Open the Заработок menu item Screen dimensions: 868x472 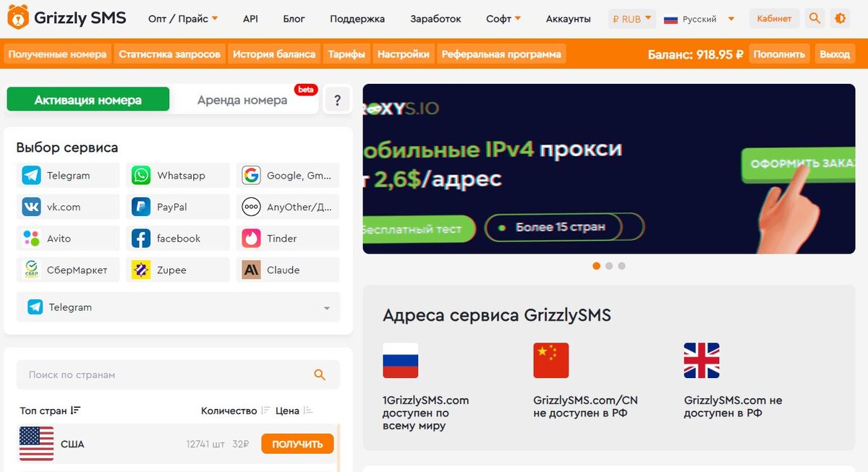click(435, 19)
